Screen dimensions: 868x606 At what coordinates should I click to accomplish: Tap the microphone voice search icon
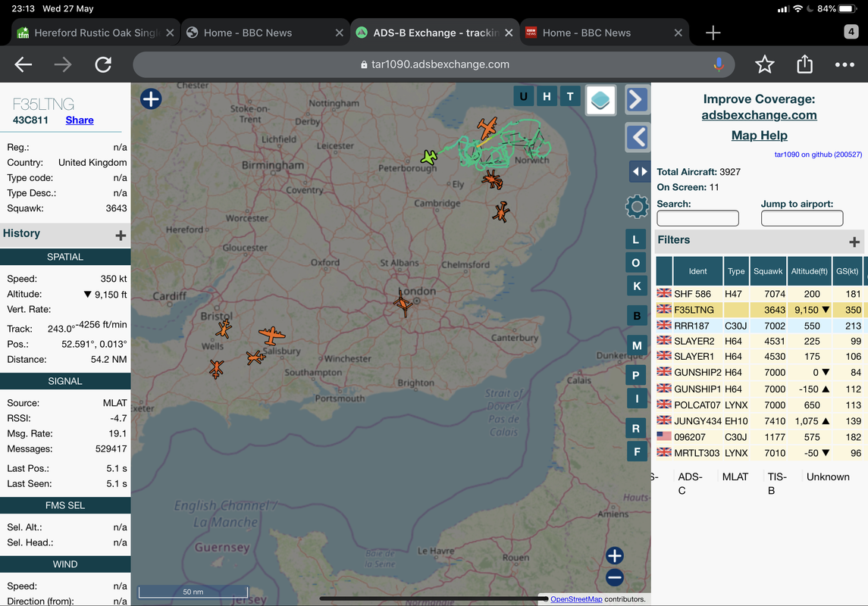pyautogui.click(x=719, y=64)
